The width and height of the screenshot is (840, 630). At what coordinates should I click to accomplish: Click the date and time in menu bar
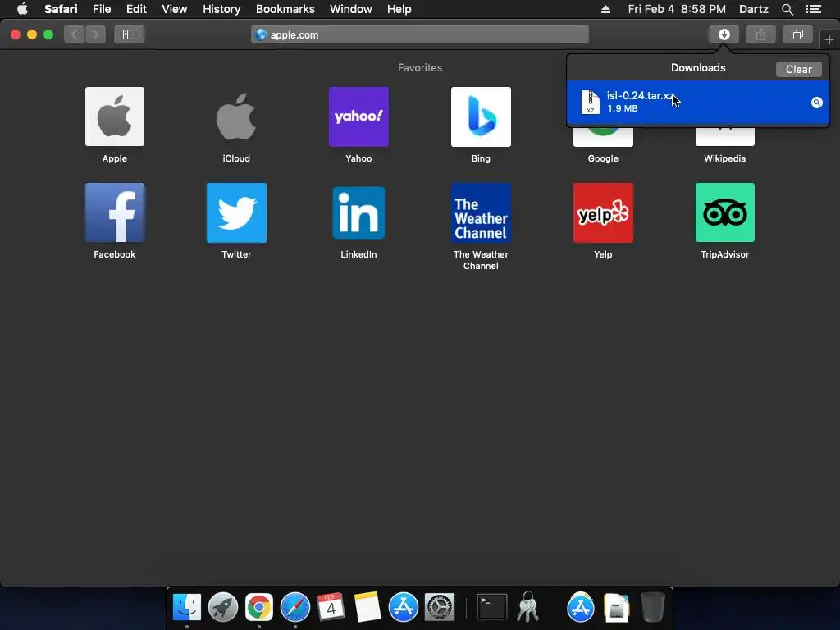pos(677,9)
